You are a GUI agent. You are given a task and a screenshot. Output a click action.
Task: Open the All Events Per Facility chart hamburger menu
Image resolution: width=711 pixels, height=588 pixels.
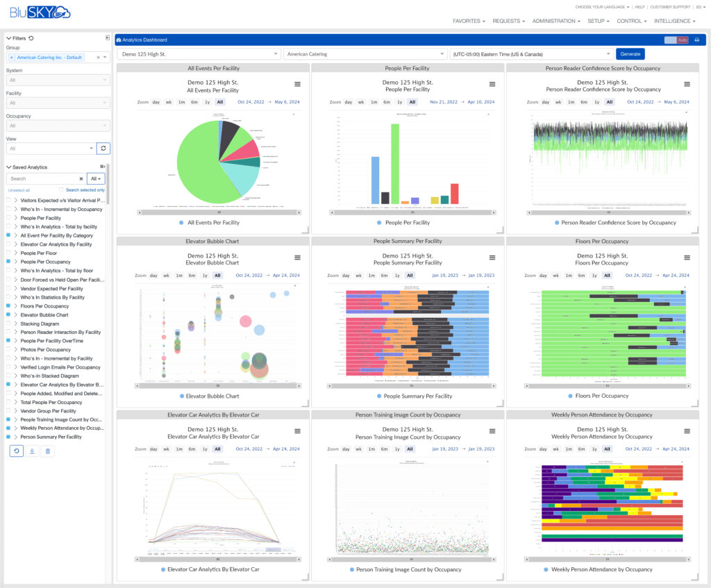click(297, 84)
